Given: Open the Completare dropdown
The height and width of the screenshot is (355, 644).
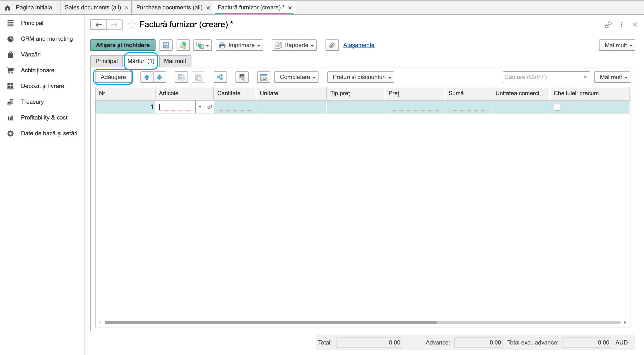Looking at the screenshot, I should [x=296, y=77].
